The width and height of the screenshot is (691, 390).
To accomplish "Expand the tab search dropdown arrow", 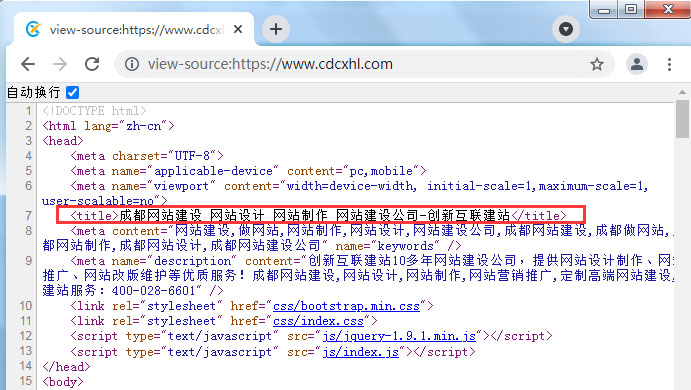I will click(566, 29).
